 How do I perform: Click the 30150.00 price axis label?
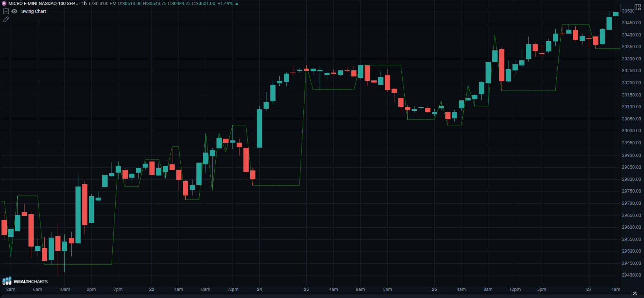(x=631, y=95)
